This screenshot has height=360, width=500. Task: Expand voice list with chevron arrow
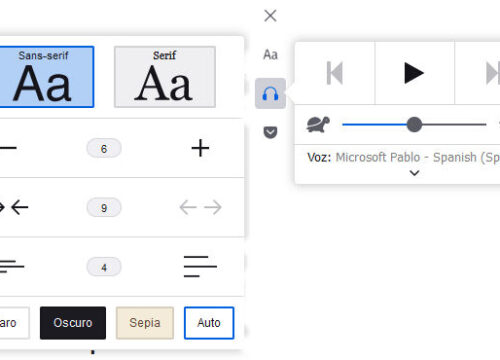414,173
